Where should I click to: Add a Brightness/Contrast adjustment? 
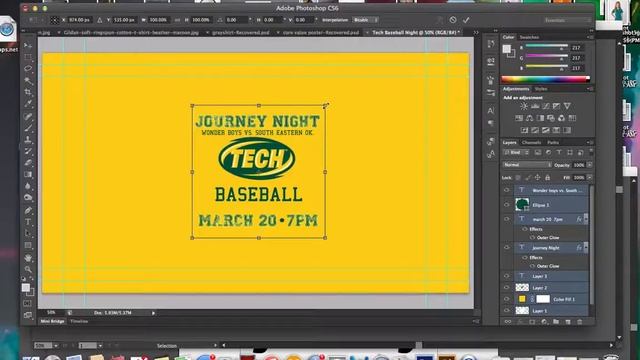point(524,106)
